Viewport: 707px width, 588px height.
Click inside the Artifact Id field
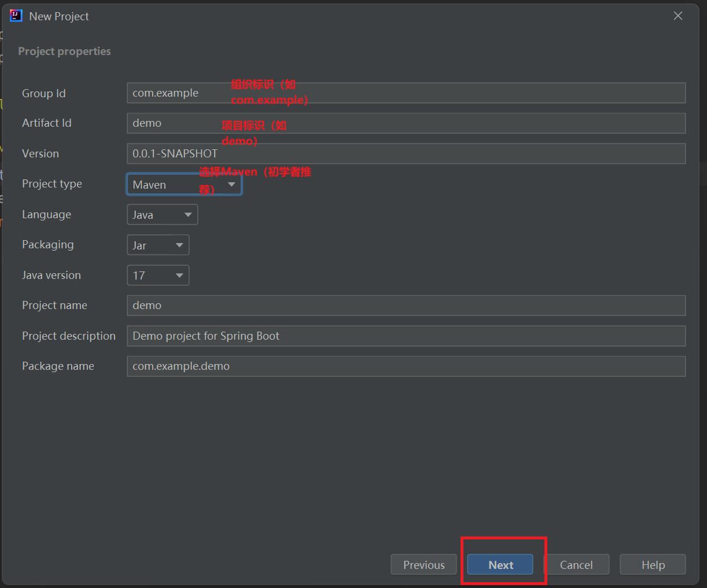pyautogui.click(x=405, y=123)
